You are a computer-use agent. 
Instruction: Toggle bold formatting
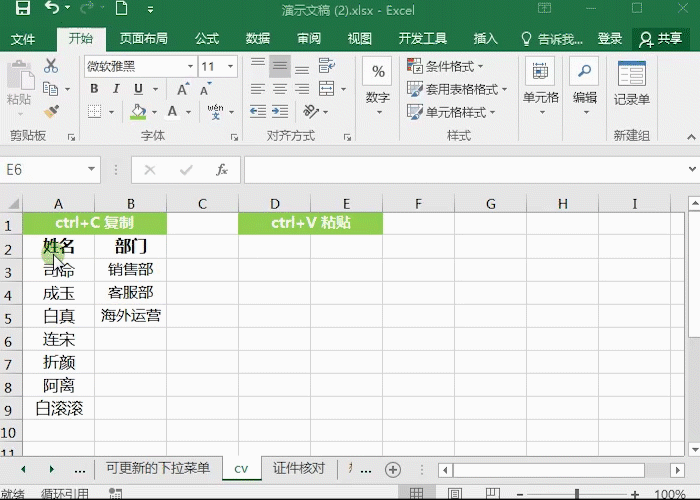click(x=94, y=89)
